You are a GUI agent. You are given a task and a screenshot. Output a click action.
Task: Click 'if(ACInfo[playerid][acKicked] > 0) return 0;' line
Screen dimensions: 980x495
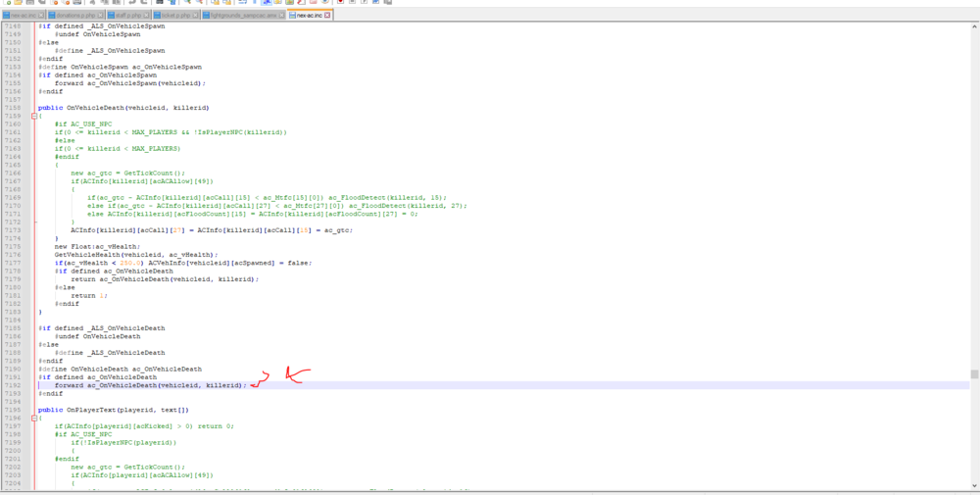coord(144,426)
